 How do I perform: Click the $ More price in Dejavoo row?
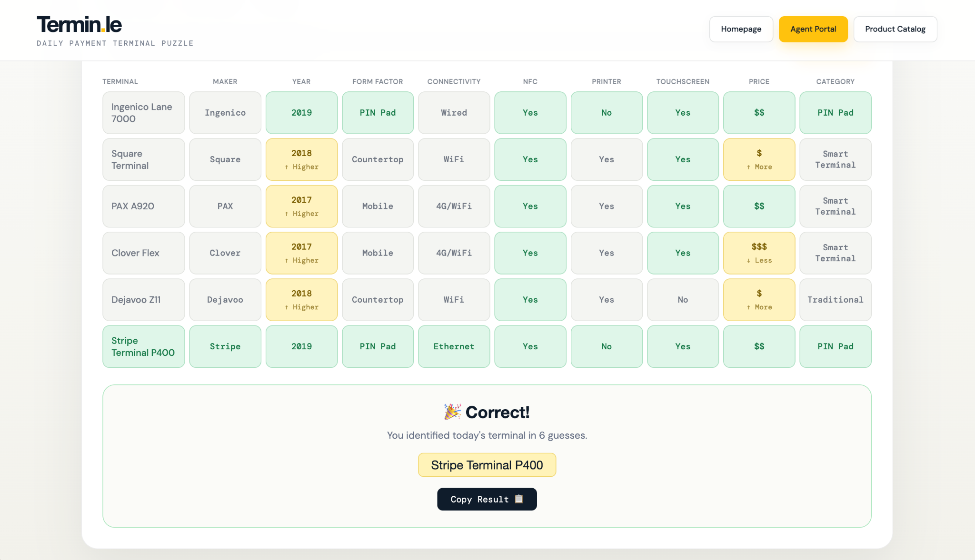click(759, 300)
